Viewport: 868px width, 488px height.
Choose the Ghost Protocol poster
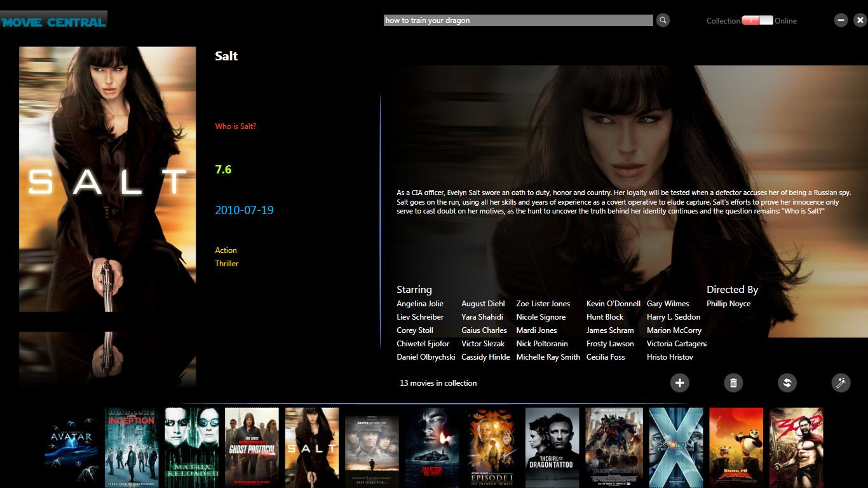252,448
